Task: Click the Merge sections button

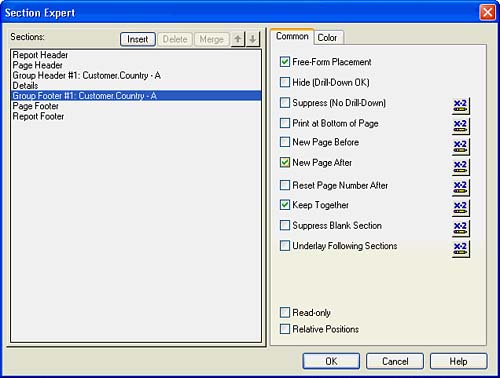Action: [212, 39]
